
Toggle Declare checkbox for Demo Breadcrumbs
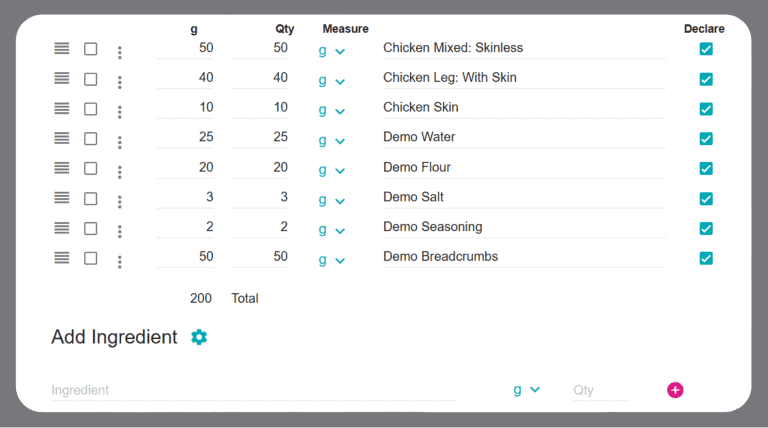[x=706, y=258]
